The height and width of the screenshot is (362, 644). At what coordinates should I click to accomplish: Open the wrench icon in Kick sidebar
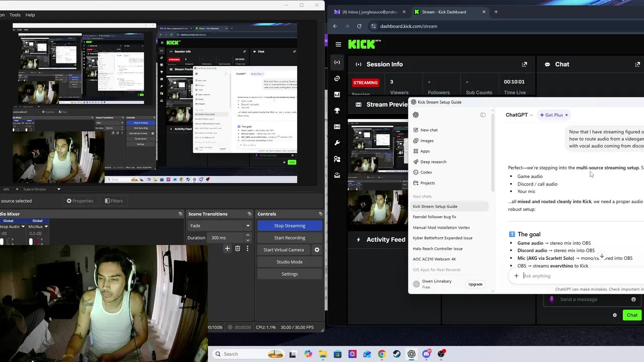(337, 143)
